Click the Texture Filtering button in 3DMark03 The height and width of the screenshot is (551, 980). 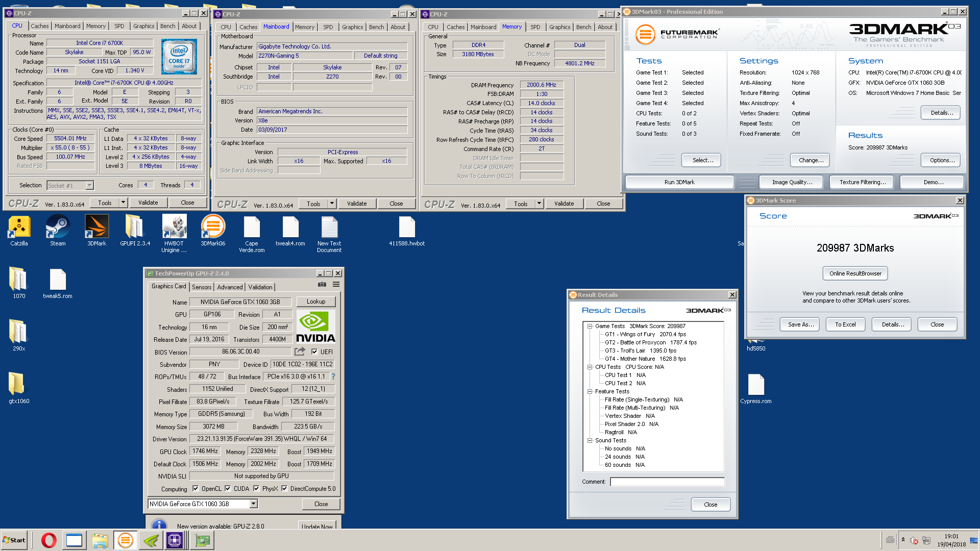point(863,182)
